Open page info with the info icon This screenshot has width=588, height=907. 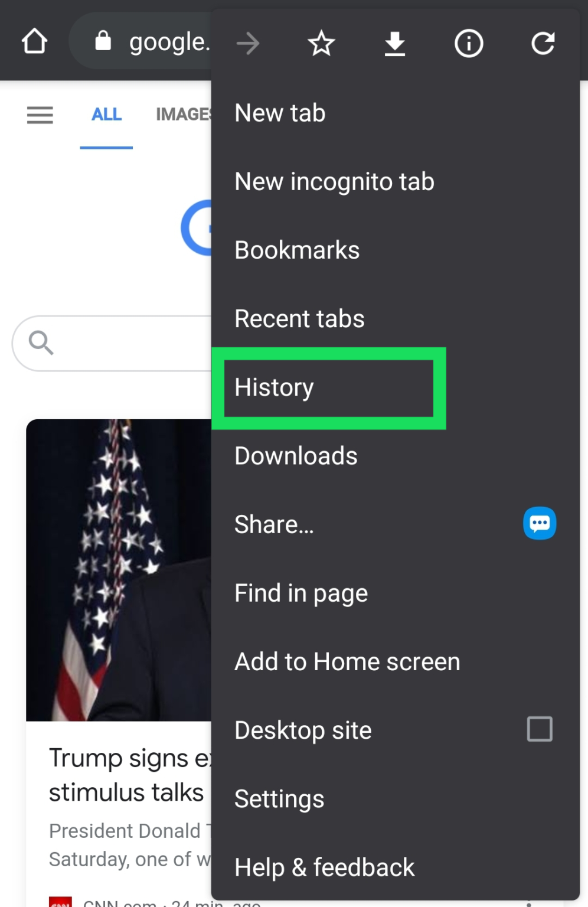(468, 43)
